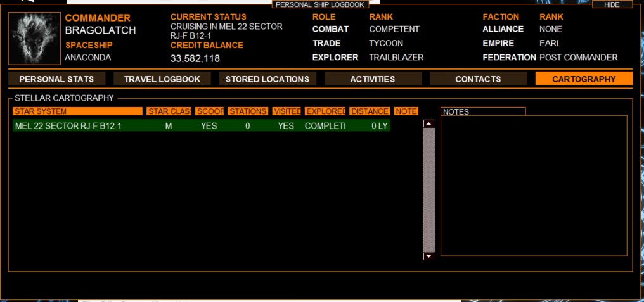Select the Activities tab
644x302 pixels.
click(373, 79)
